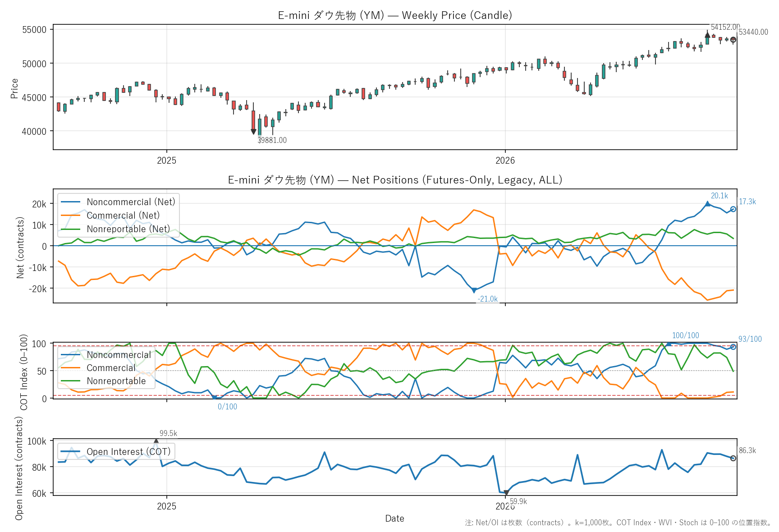
Task: Click the 2025 tick label under price chart
Action: 167,161
